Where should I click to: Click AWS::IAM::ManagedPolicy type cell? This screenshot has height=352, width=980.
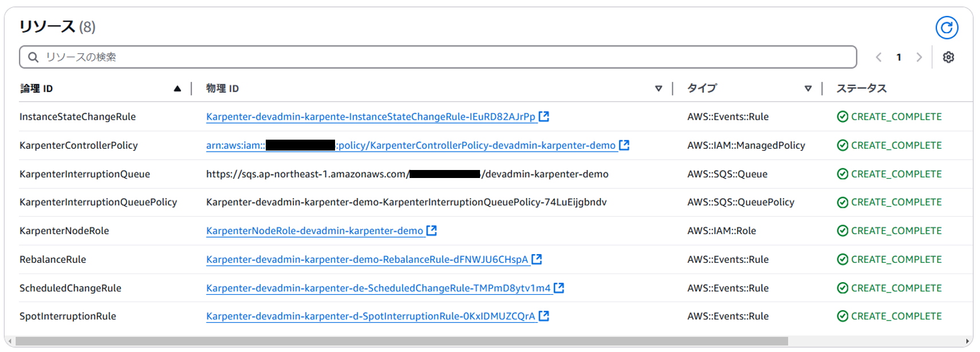[x=746, y=145]
